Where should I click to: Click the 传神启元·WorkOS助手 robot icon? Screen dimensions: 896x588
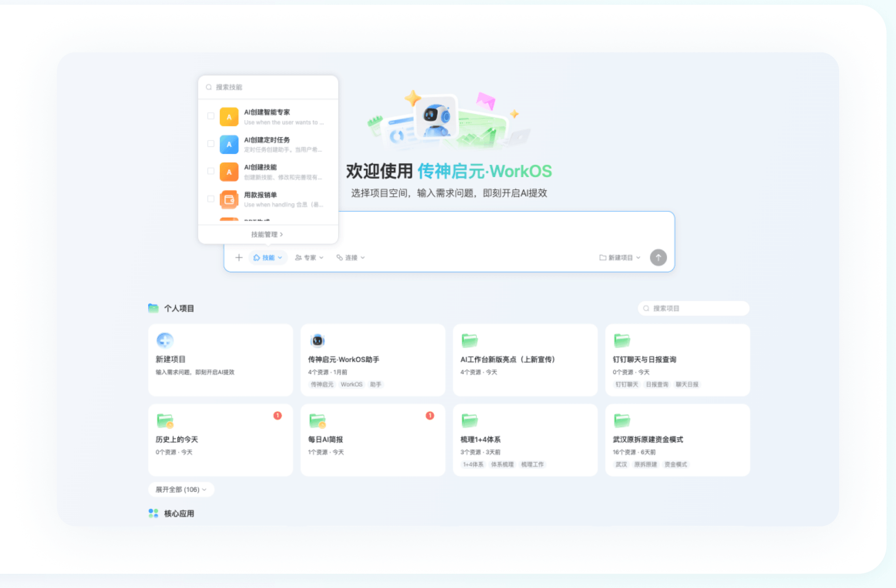(x=317, y=340)
